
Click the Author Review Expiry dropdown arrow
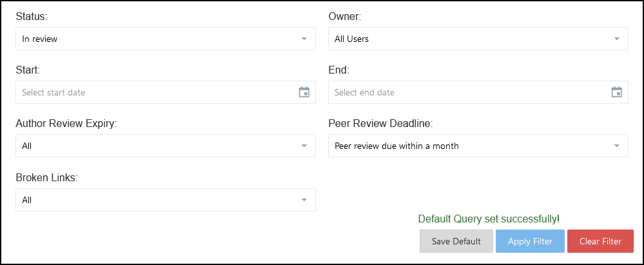(304, 146)
